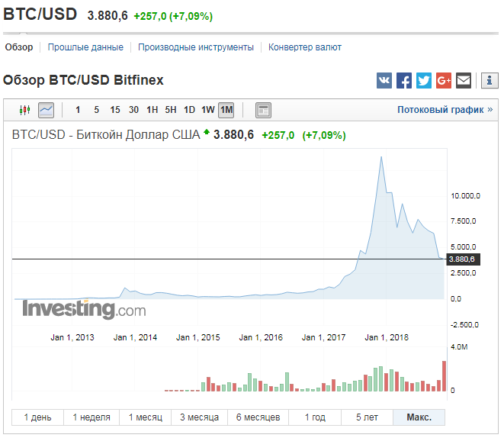Set chart interval to 1W
504x438 pixels.
[x=208, y=110]
